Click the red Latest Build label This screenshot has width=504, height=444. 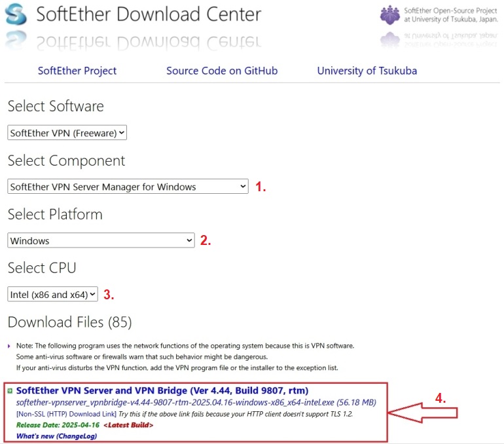(x=128, y=425)
